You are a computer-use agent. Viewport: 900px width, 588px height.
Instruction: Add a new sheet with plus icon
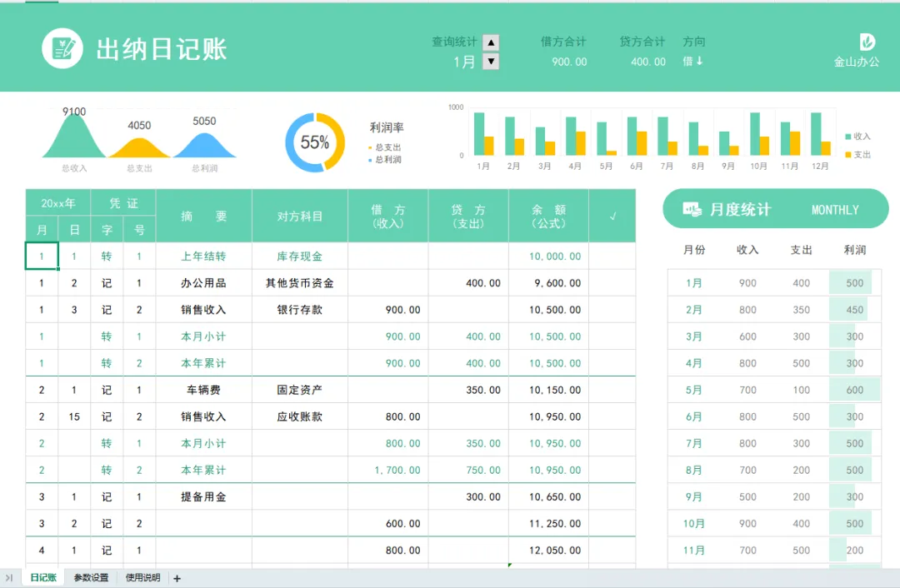click(177, 578)
